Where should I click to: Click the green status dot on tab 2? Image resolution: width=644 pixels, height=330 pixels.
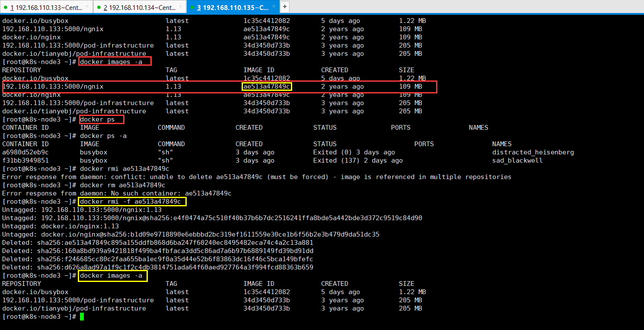pyautogui.click(x=99, y=7)
